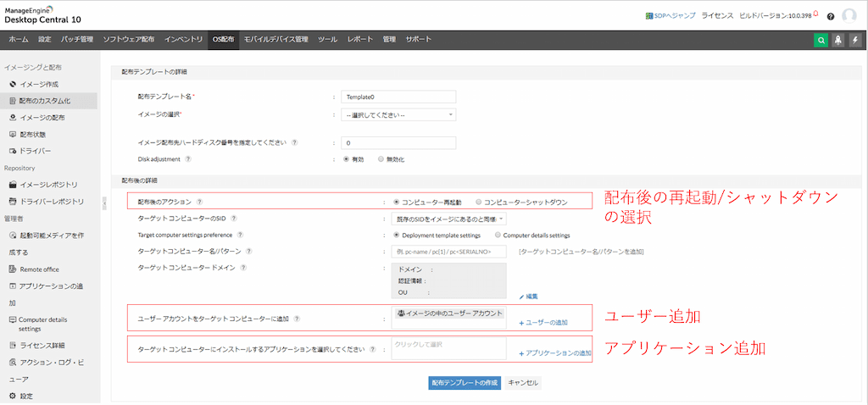
Task: Click the help icon beside Disk adjustment
Action: [188, 158]
